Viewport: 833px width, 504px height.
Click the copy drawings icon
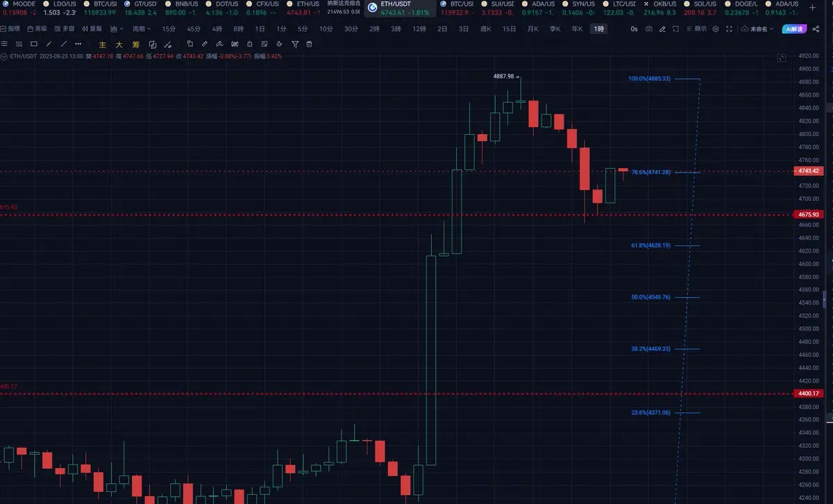190,44
